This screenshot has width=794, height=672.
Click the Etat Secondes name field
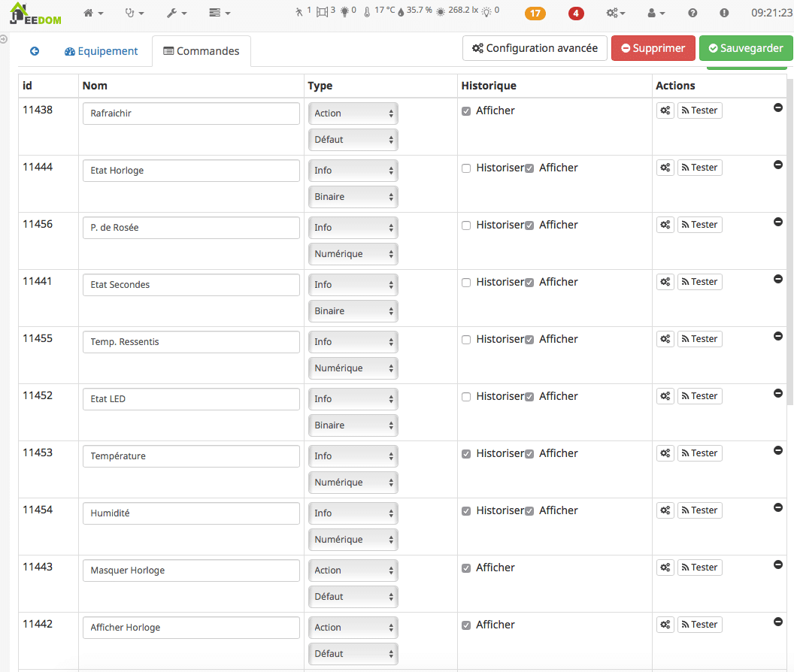pos(191,285)
